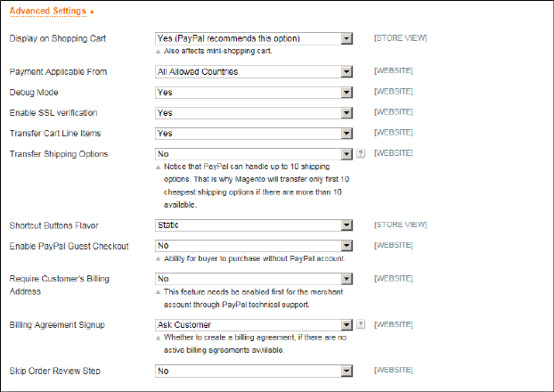Click the Shortcut Buttons Flavor label
This screenshot has width=554, height=392.
pyautogui.click(x=55, y=225)
